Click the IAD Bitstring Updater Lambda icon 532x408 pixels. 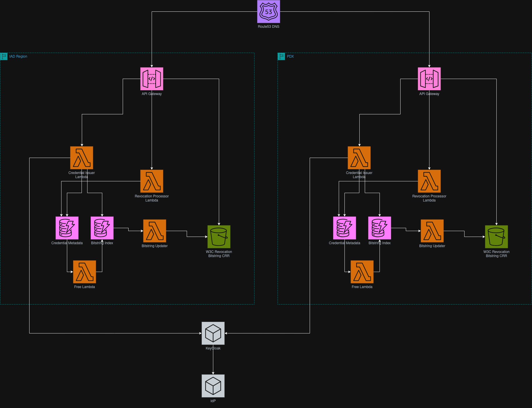tap(155, 231)
